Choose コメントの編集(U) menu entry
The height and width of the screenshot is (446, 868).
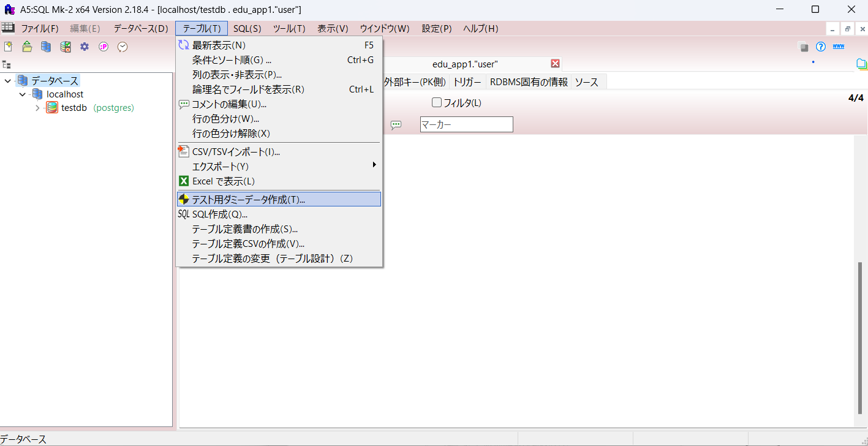279,104
